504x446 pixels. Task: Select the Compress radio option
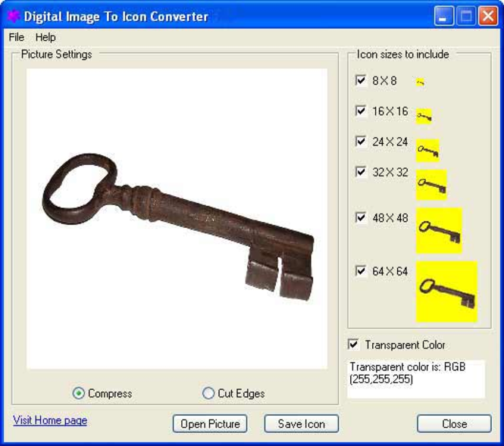pos(78,393)
